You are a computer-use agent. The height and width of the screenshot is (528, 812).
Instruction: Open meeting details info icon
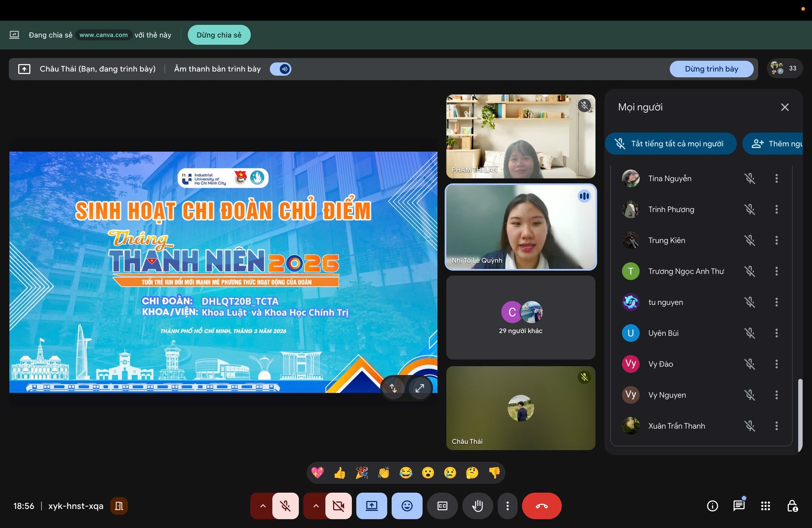tap(712, 506)
